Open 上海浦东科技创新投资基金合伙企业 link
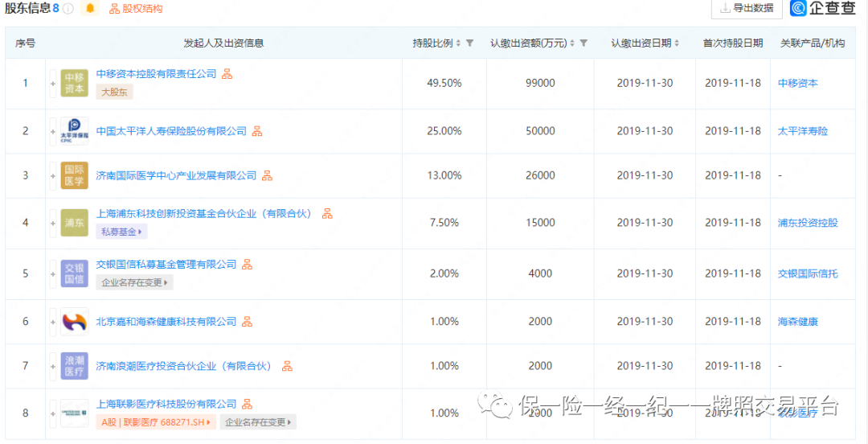Viewport: 868px width, 444px height. [207, 213]
